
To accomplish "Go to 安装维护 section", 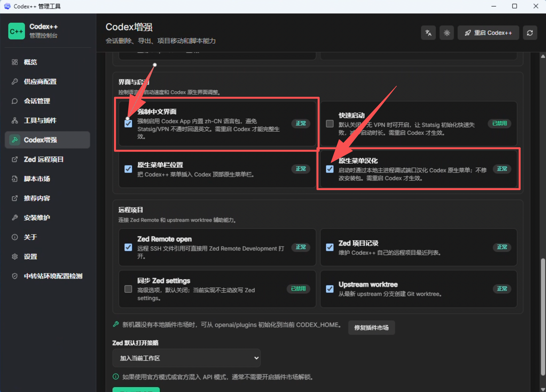I will (x=47, y=218).
